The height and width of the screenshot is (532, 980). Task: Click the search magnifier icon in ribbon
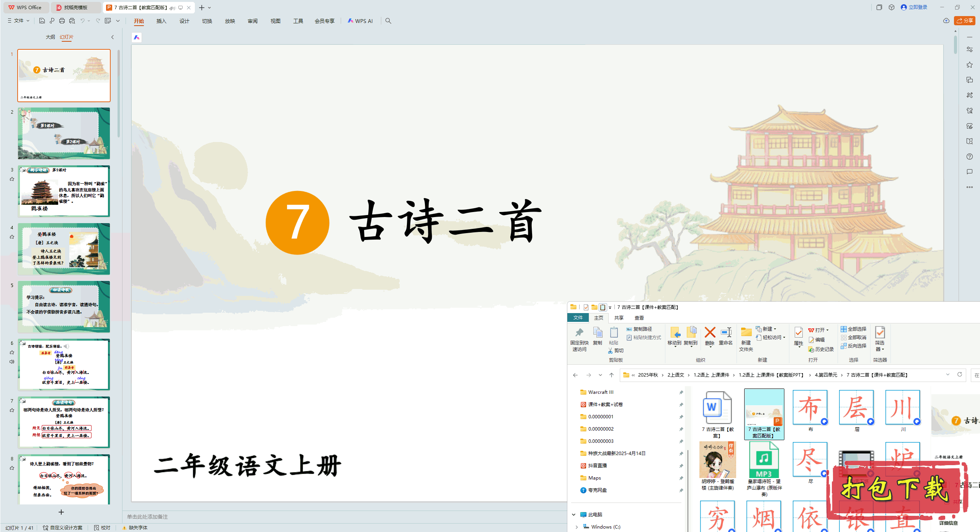click(388, 21)
